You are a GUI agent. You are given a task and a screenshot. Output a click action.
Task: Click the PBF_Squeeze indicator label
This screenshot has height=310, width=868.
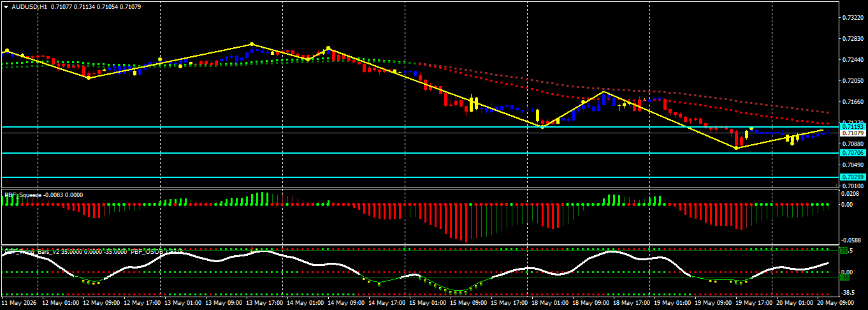[x=23, y=195]
